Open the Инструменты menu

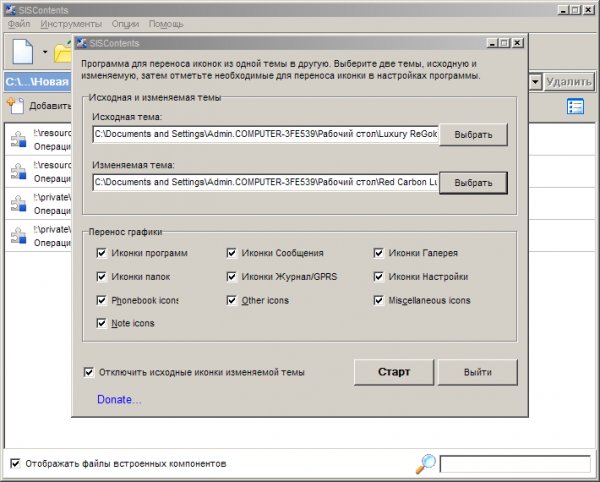click(x=71, y=24)
